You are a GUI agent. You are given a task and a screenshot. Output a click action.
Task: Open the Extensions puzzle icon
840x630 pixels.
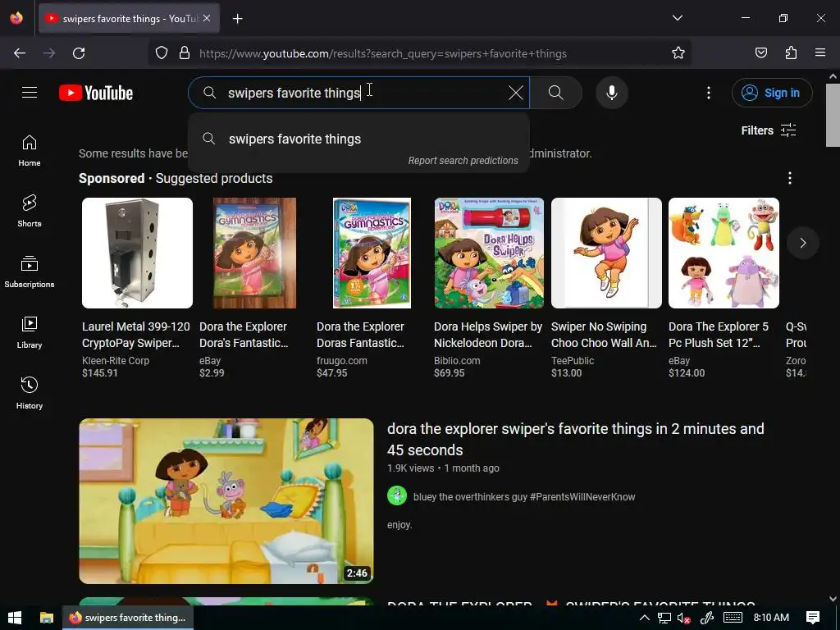(791, 53)
